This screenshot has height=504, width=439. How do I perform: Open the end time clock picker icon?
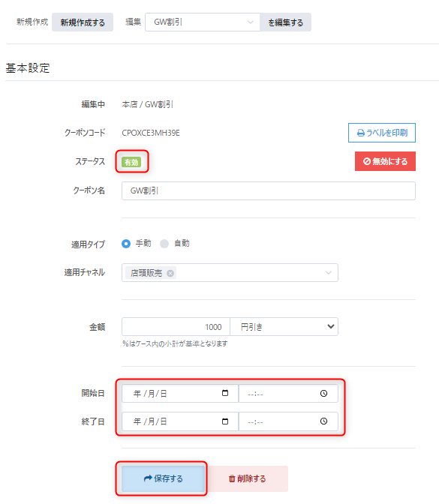[x=323, y=421]
